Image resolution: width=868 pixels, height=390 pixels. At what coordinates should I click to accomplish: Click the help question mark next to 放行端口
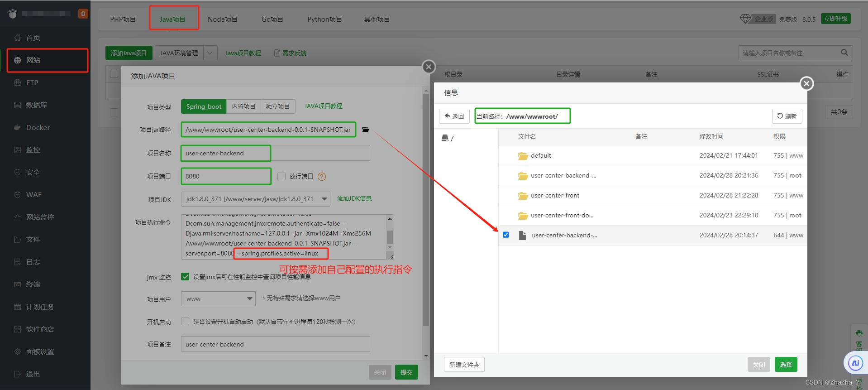[322, 177]
